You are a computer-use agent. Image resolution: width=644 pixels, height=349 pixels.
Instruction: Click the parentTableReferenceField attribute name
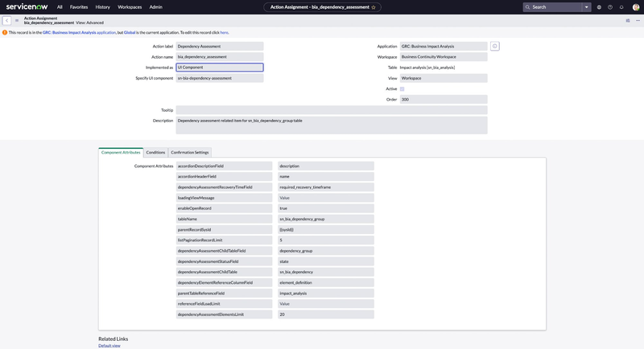[224, 294]
